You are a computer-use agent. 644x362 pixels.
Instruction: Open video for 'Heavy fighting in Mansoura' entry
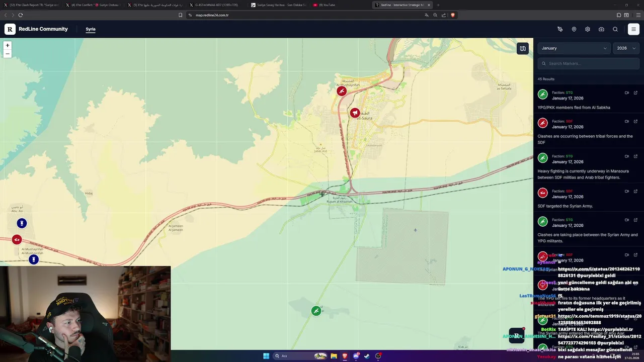pos(627,156)
